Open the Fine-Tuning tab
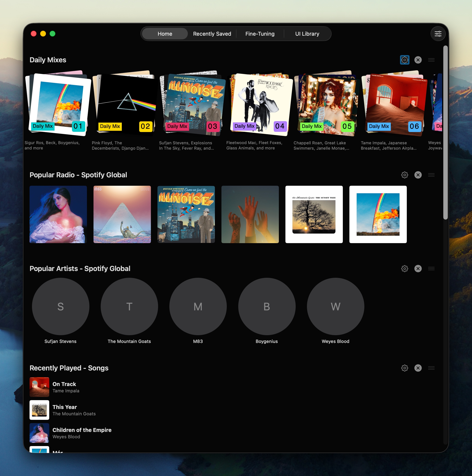Viewport: 472px width, 476px height. pos(260,34)
